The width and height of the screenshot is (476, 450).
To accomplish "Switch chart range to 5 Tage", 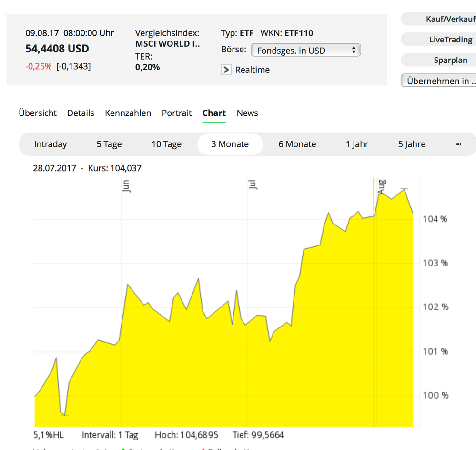I will point(109,144).
